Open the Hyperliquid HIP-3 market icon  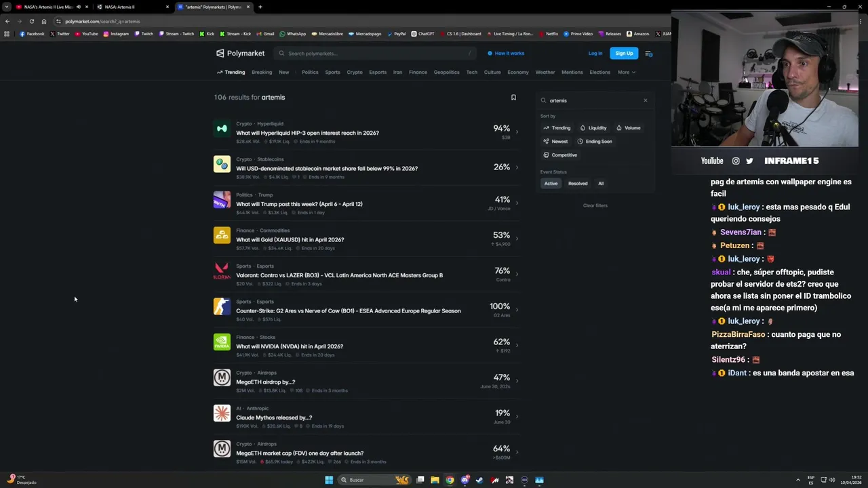pos(222,129)
